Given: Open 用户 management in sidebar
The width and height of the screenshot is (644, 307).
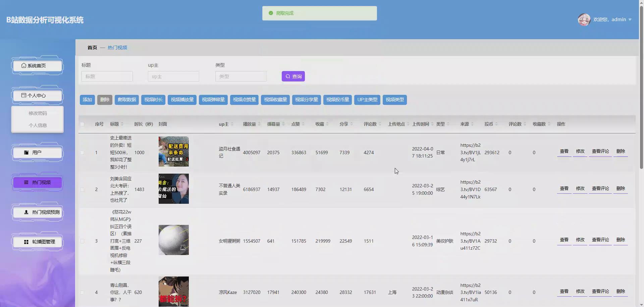Looking at the screenshot, I should pyautogui.click(x=37, y=152).
